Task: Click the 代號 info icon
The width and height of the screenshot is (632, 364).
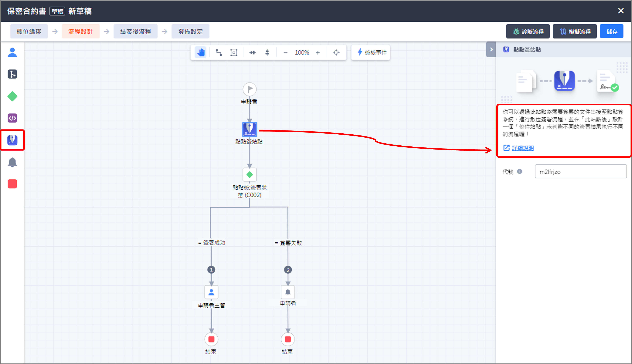Action: point(520,172)
